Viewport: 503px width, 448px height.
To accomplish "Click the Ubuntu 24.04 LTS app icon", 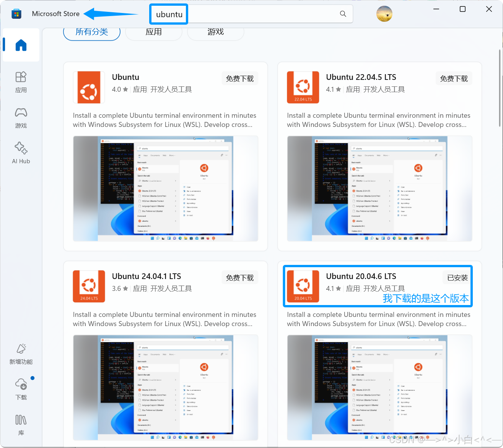I will (x=89, y=286).
